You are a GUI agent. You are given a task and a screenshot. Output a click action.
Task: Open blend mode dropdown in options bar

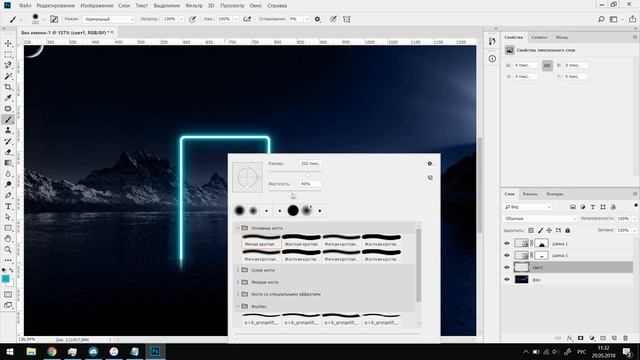tap(109, 19)
